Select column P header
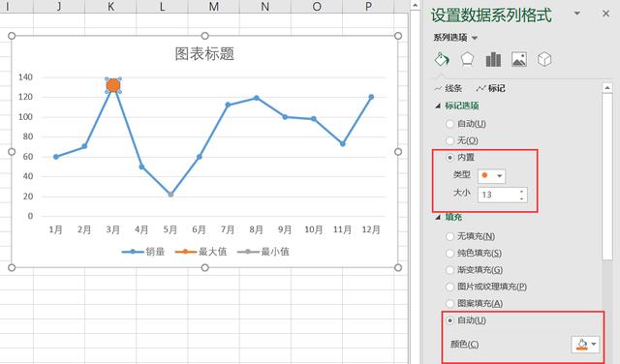This screenshot has width=620, height=364. click(x=368, y=6)
